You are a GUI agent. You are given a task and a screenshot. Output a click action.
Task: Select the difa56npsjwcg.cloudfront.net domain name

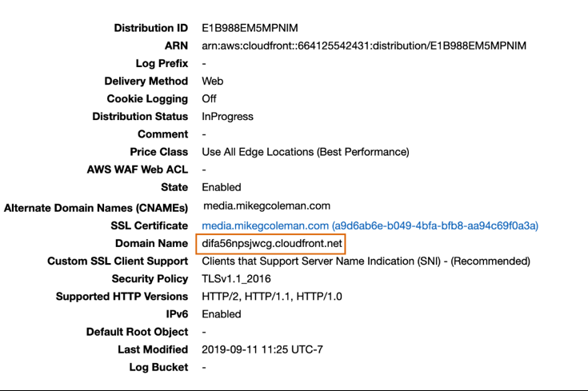[x=271, y=244]
